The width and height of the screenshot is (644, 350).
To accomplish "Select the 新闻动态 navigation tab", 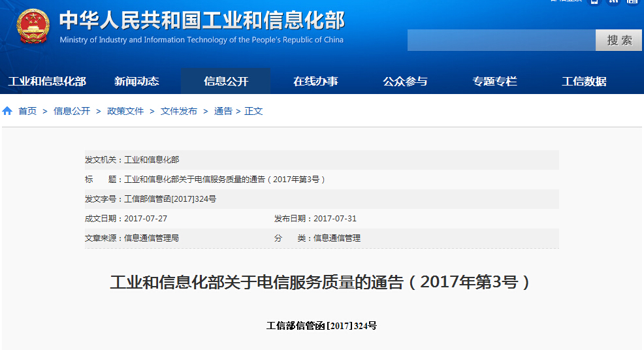I will (137, 82).
